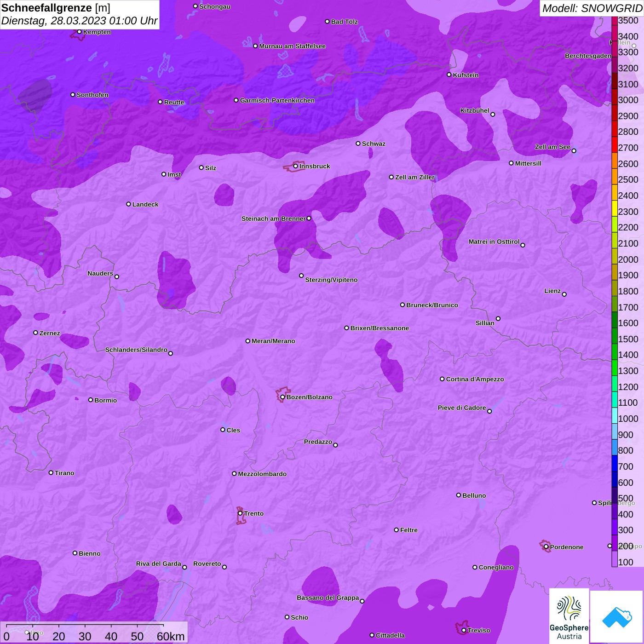The height and width of the screenshot is (644, 644).
Task: Pick the light purple 100 m legend swatch
Action: [615, 559]
